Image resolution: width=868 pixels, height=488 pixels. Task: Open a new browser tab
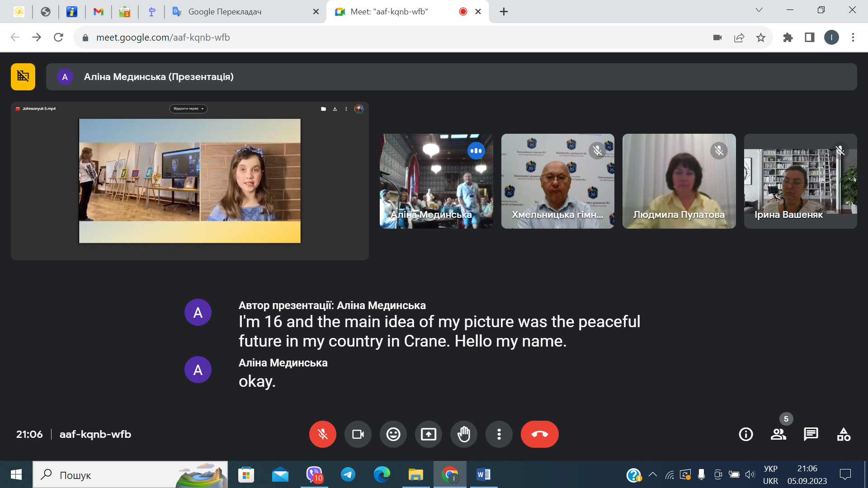504,12
